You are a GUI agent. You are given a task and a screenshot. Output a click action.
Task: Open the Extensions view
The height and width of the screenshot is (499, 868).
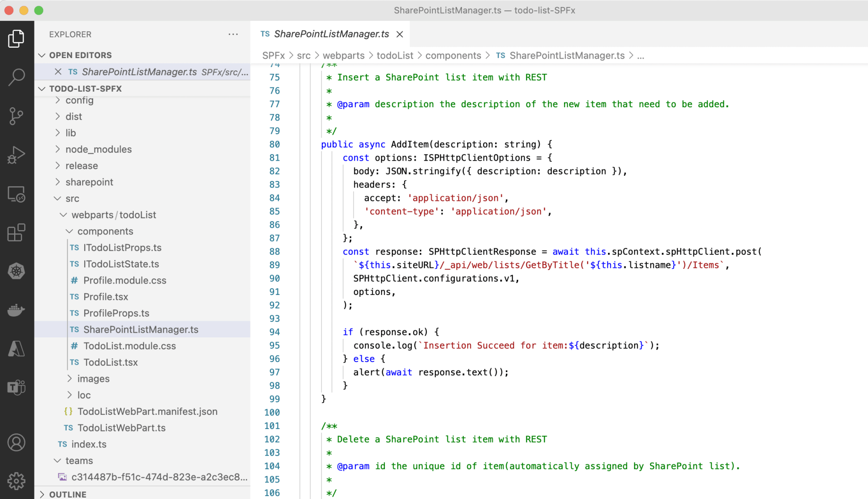point(17,232)
